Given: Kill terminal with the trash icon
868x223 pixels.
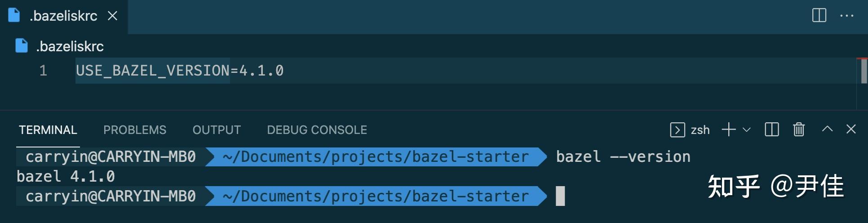Looking at the screenshot, I should [x=799, y=130].
